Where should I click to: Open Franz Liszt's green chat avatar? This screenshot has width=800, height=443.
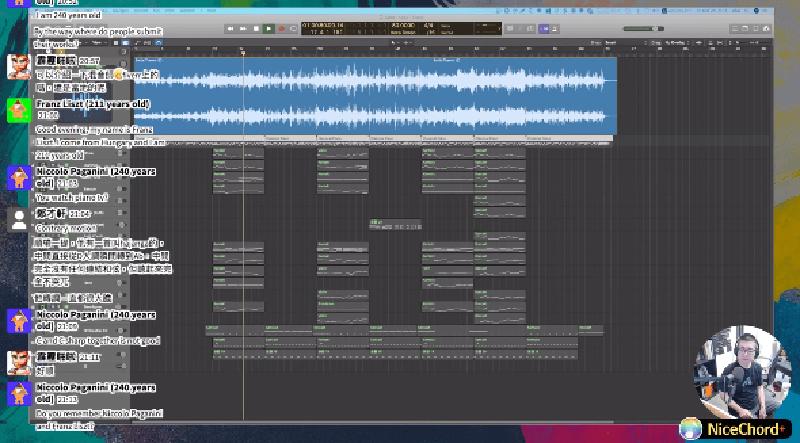tap(19, 109)
